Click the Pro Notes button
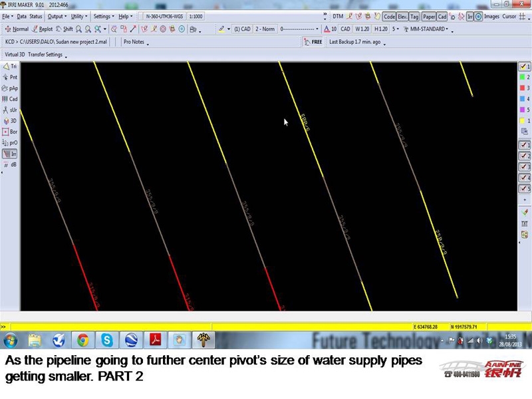 tap(136, 42)
